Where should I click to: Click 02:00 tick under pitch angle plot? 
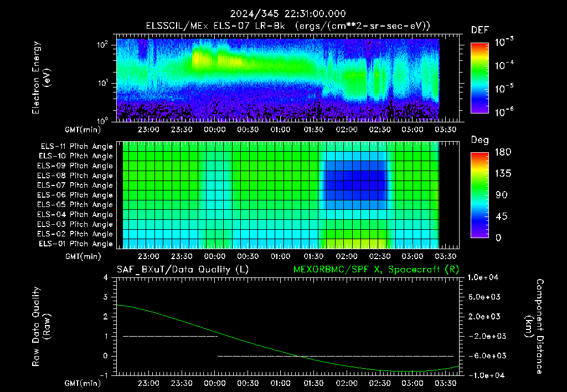pos(347,256)
